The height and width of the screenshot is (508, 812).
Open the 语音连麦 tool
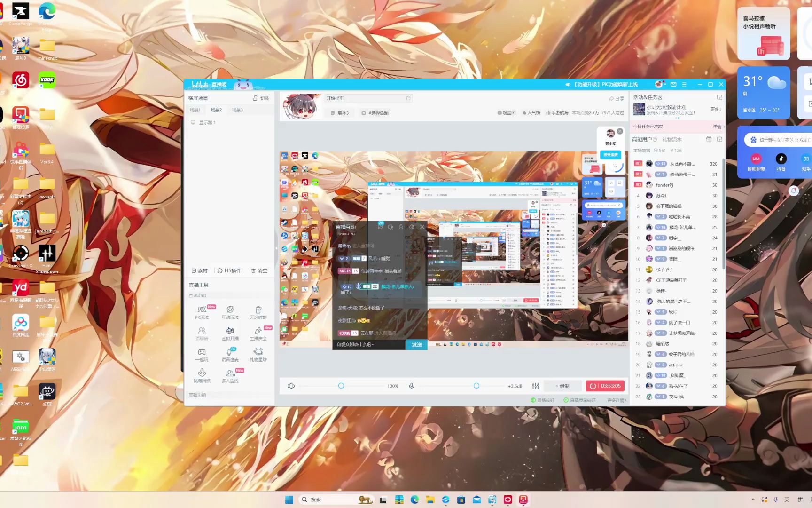tap(230, 355)
